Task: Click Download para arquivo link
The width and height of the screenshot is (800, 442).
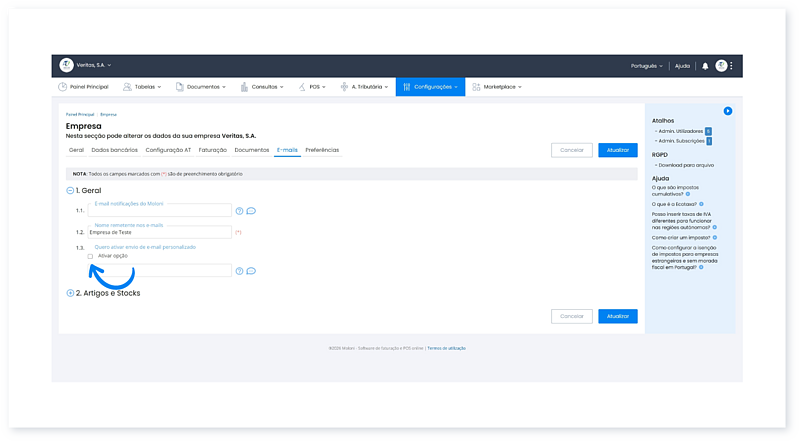Action: click(686, 165)
